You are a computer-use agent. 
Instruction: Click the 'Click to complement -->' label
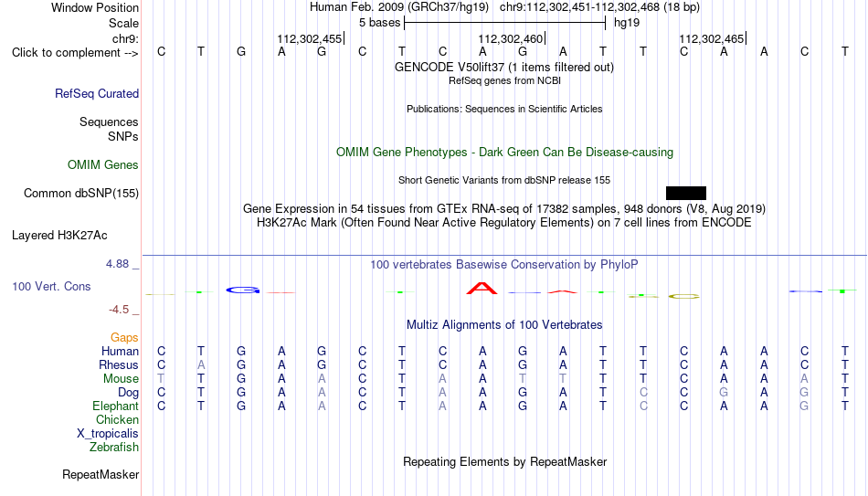click(x=75, y=53)
